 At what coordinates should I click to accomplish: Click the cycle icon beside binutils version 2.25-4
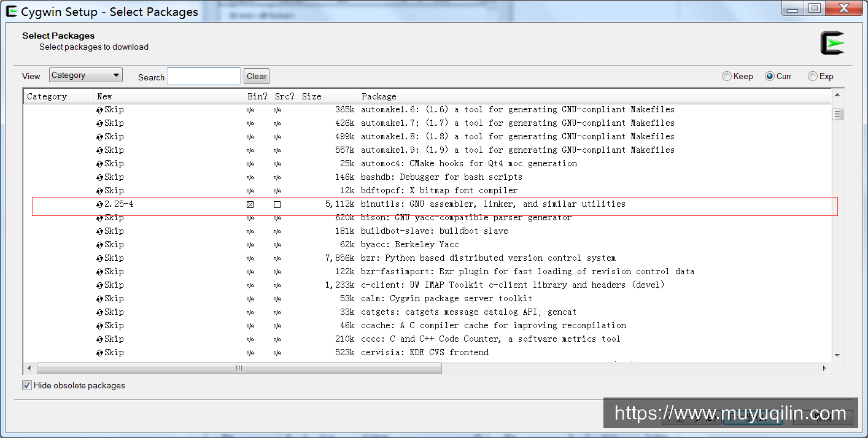tap(100, 204)
